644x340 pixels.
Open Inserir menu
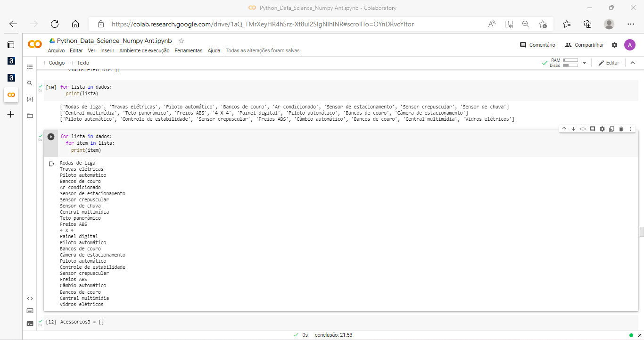pos(107,50)
